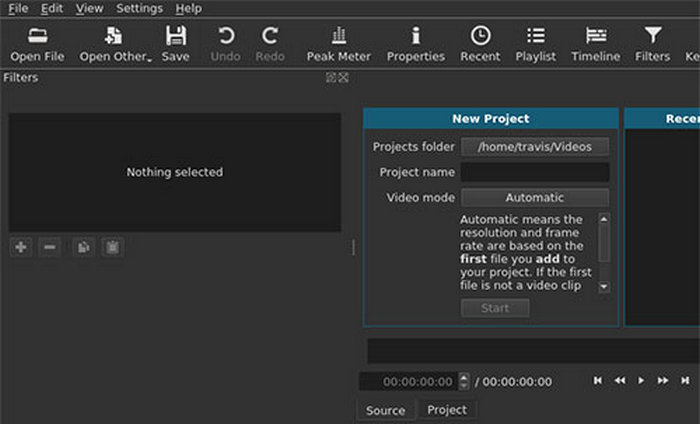This screenshot has width=700, height=424.
Task: Click the current timecode field
Action: click(409, 382)
